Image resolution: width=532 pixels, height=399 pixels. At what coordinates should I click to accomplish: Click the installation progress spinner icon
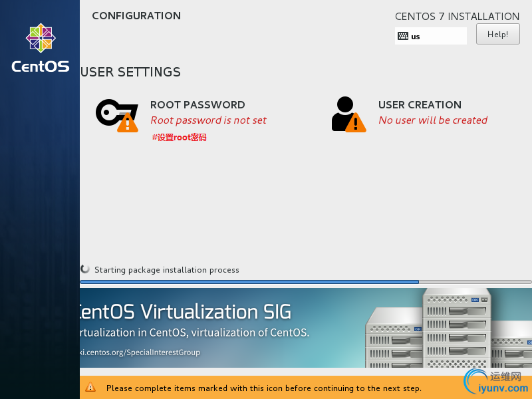tap(85, 269)
